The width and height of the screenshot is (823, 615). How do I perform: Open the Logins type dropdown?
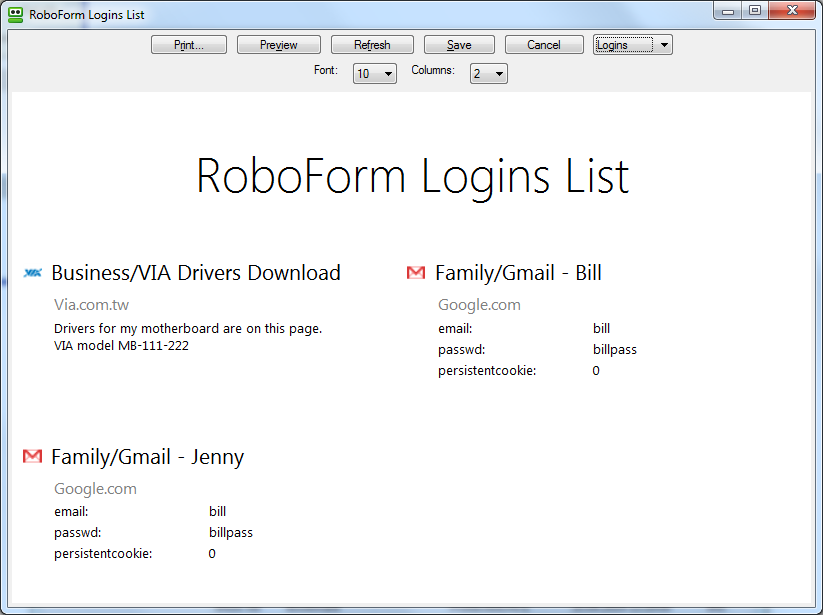632,45
